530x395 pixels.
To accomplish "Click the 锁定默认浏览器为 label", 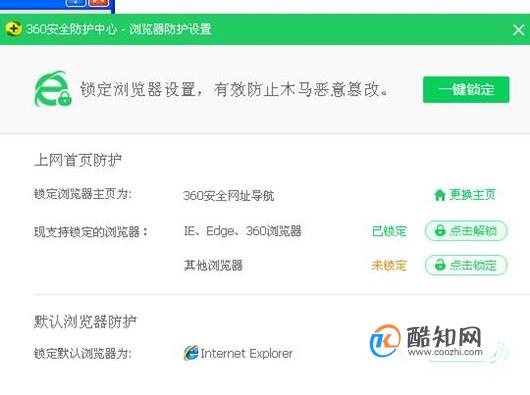I will [83, 353].
